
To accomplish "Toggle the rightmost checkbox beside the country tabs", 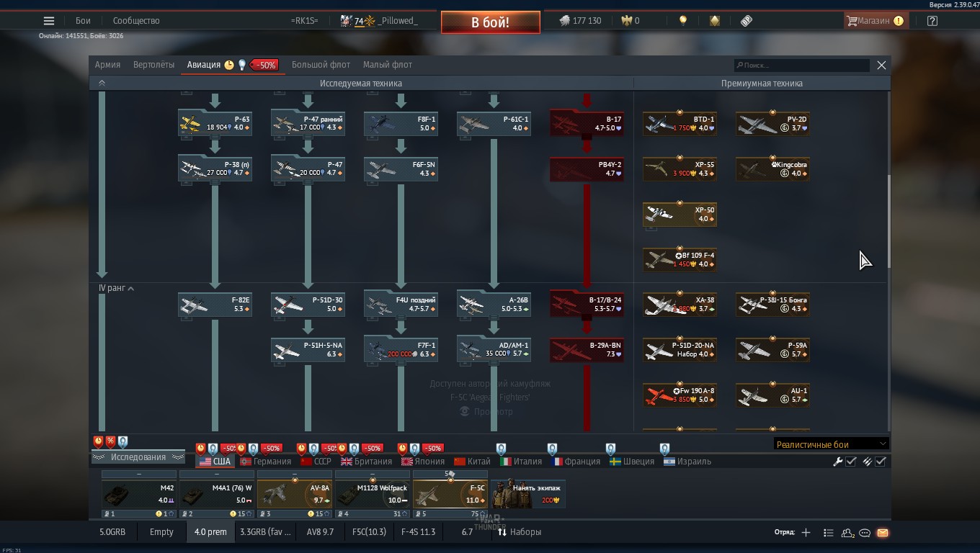I will [881, 462].
